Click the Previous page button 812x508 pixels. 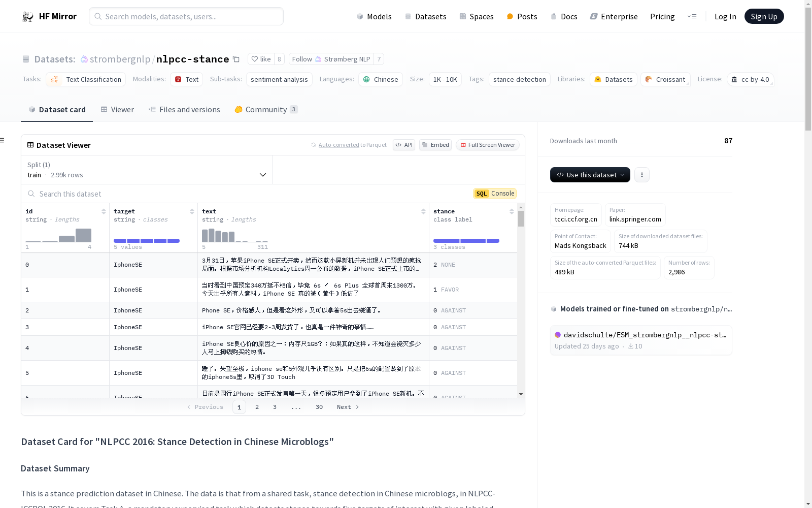[205, 407]
